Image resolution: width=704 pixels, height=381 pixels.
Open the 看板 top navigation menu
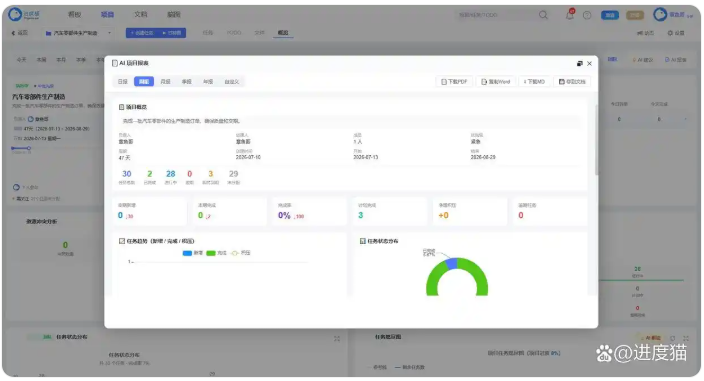coord(74,14)
